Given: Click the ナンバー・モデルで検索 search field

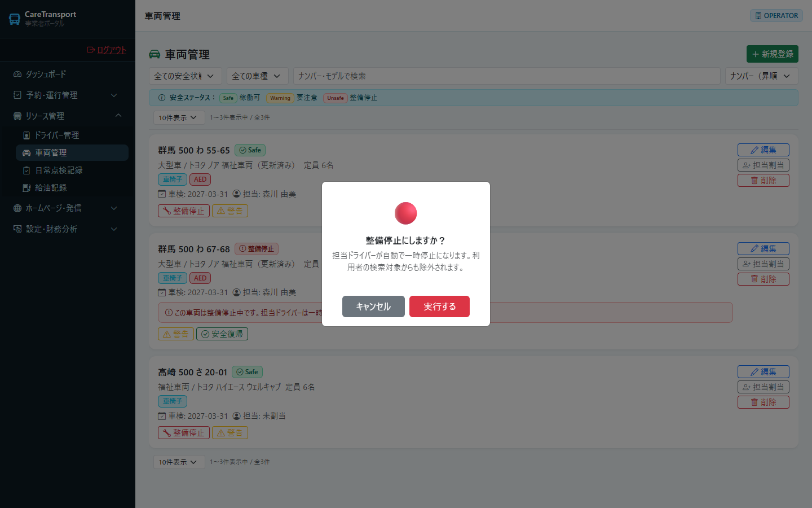Looking at the screenshot, I should [x=507, y=76].
